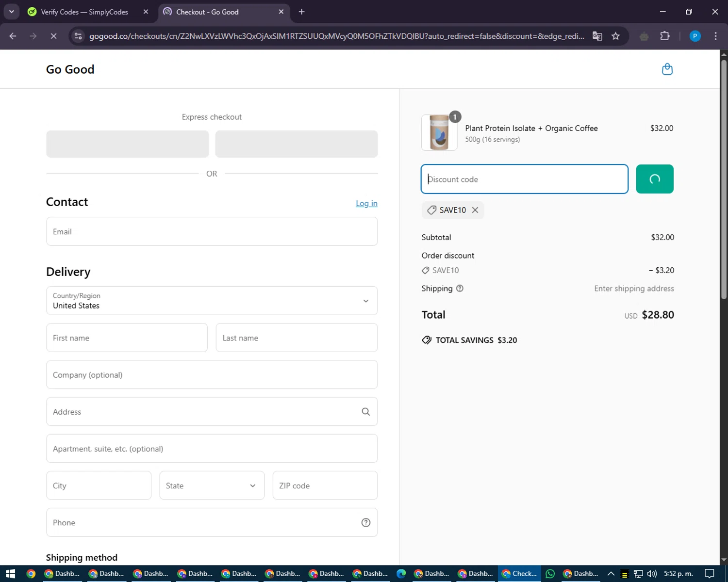The width and height of the screenshot is (728, 582).
Task: Click the TOTAL SAVINGS $3.20 text
Action: (x=476, y=340)
